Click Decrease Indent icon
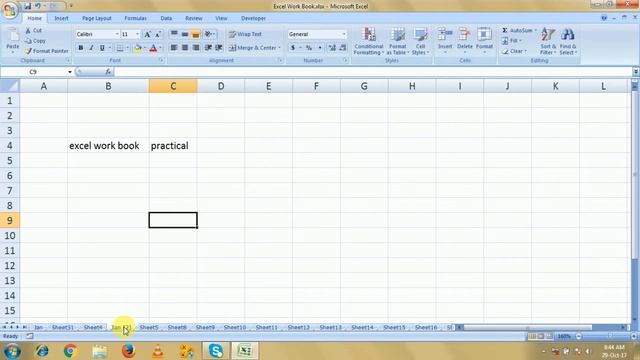 pos(208,48)
